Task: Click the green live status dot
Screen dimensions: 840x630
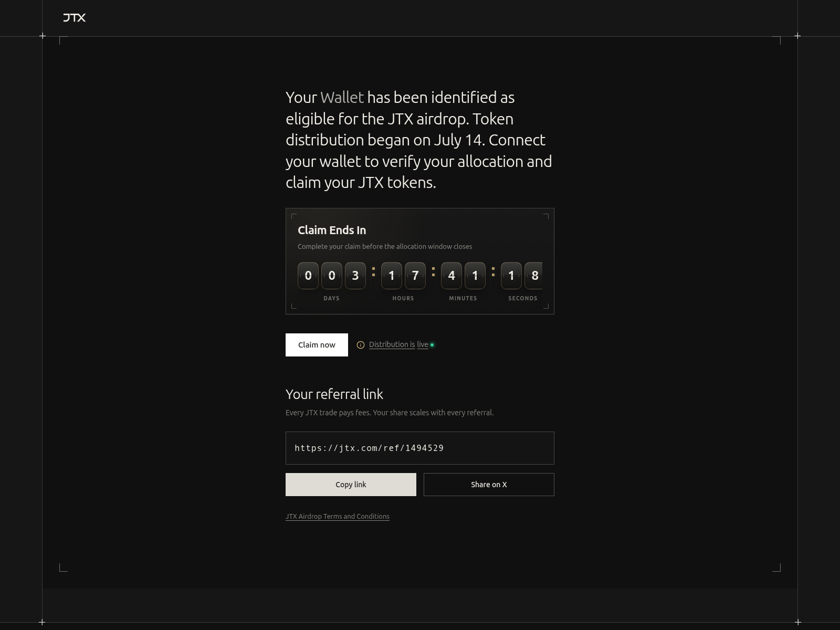Action: pyautogui.click(x=432, y=345)
